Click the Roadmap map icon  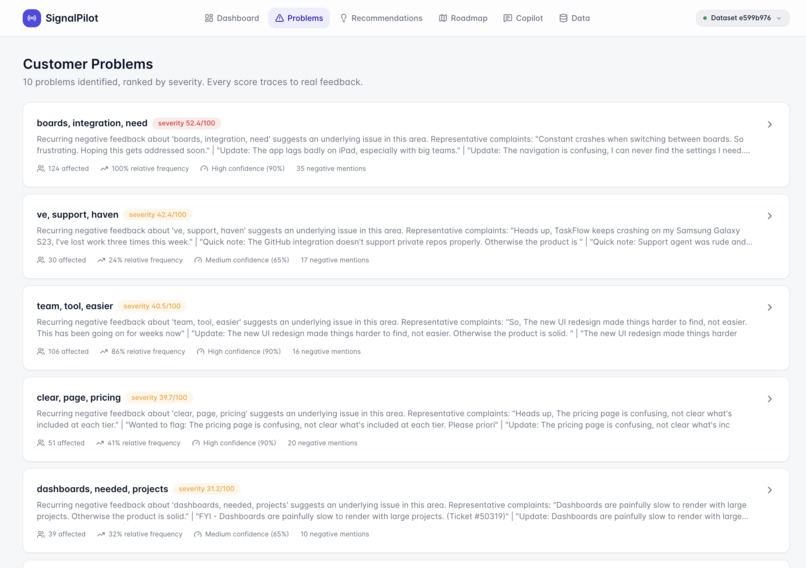443,18
